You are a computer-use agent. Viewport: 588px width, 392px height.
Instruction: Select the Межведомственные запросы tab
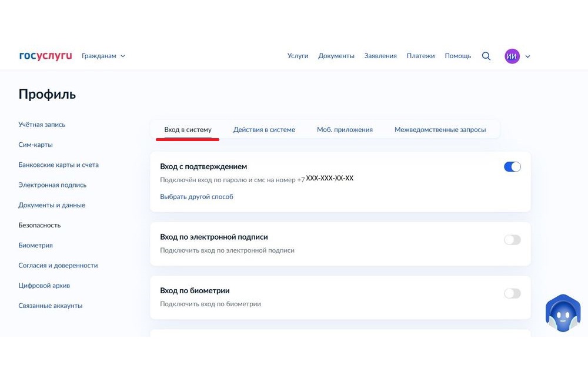coord(440,129)
